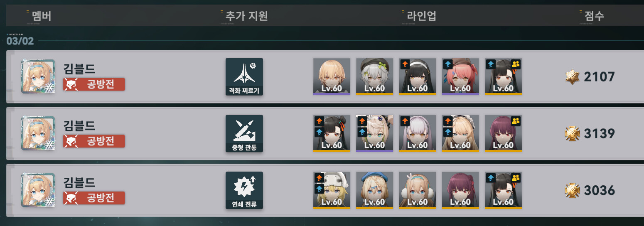Select the grey-haired beret character in the first lineup
This screenshot has width=644, height=226.
375,77
